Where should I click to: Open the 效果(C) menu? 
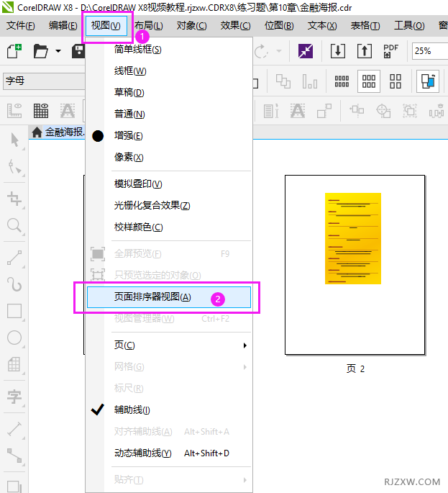(x=235, y=25)
